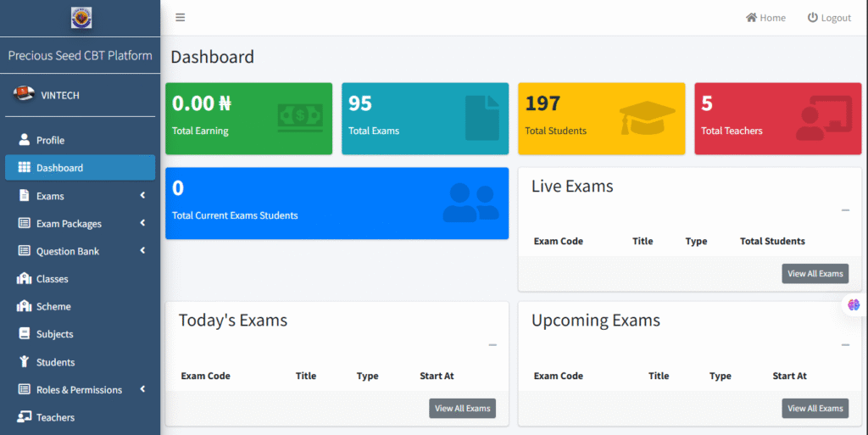
Task: Click the Teachers sidebar icon
Action: (x=24, y=417)
